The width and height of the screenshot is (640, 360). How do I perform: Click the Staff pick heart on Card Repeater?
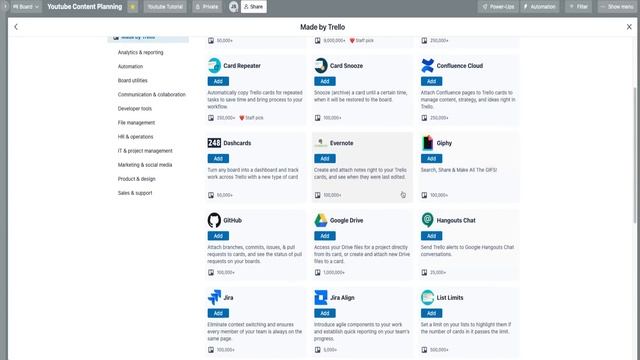[x=242, y=118]
